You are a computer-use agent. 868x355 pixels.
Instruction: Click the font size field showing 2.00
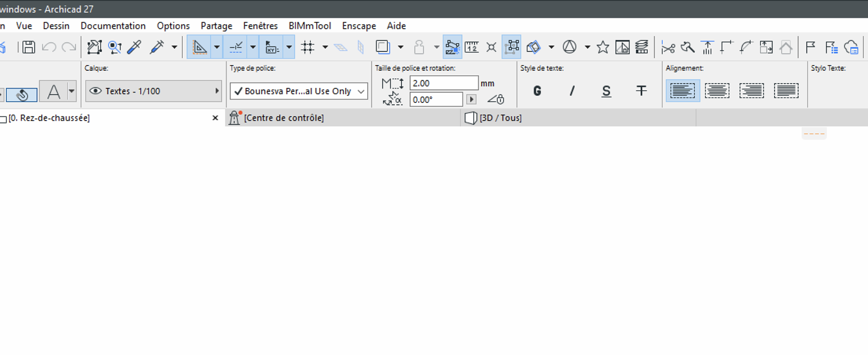click(444, 83)
